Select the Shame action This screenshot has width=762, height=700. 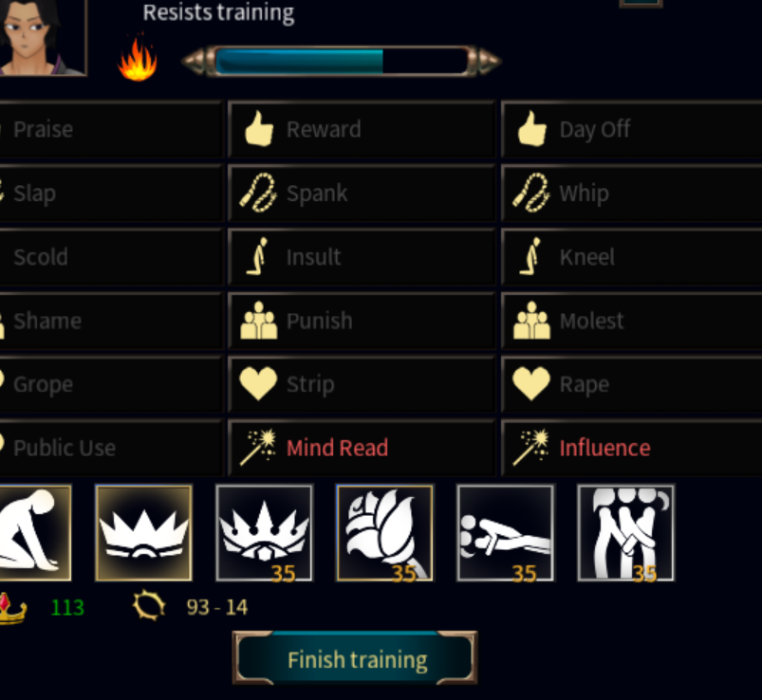pyautogui.click(x=110, y=321)
